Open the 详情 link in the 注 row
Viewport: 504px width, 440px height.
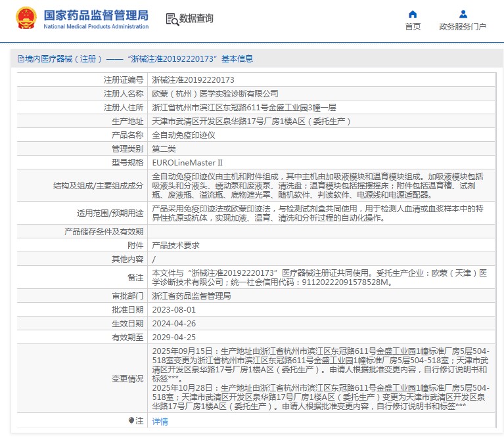coord(160,422)
